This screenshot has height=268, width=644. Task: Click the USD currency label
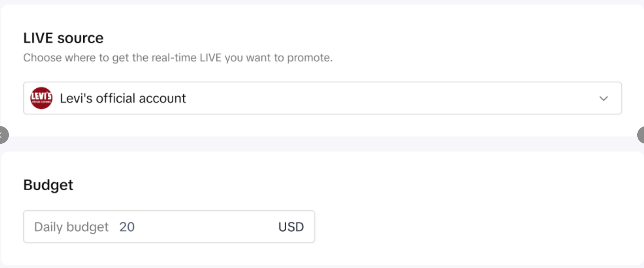pos(291,227)
